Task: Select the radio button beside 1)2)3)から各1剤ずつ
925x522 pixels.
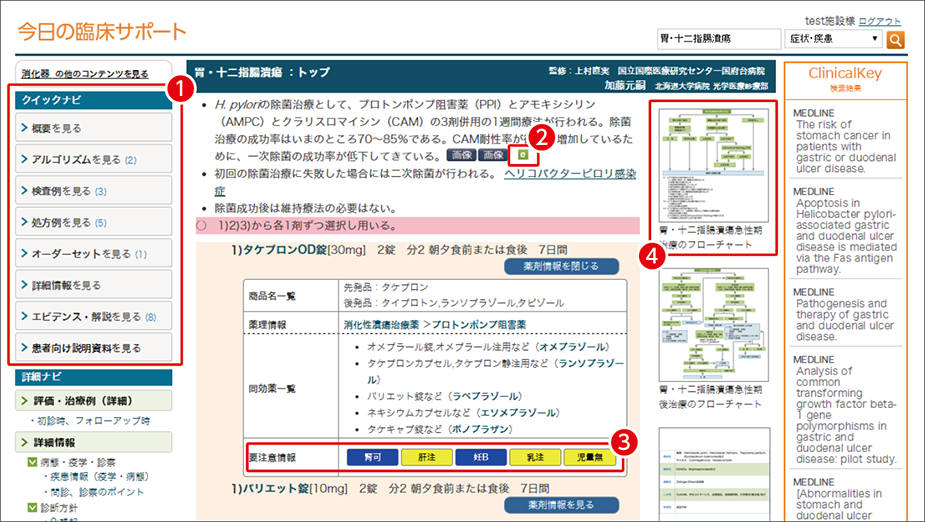Action: (202, 226)
